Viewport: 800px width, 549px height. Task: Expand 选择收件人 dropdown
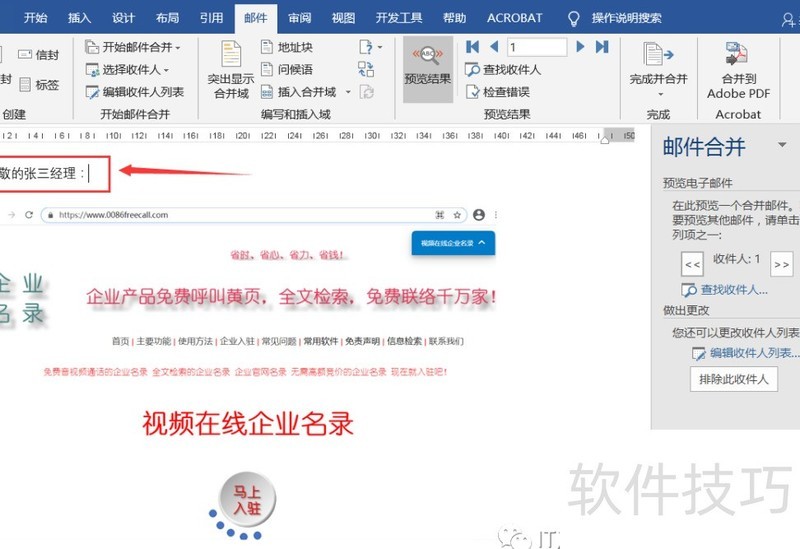pyautogui.click(x=127, y=69)
